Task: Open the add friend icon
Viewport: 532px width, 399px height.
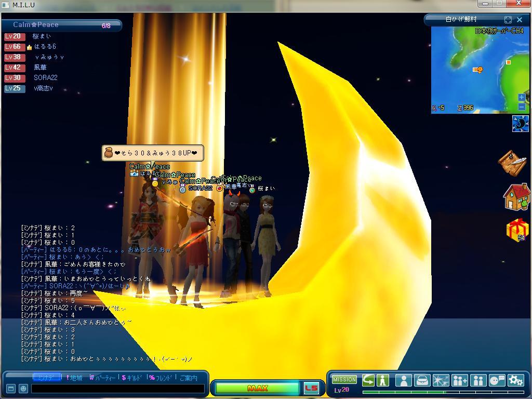Action: tap(460, 380)
